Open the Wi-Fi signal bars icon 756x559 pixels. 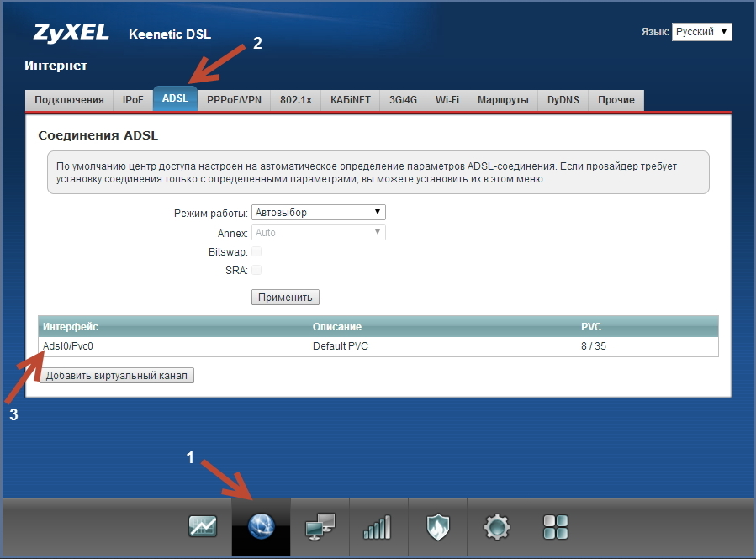(x=378, y=527)
